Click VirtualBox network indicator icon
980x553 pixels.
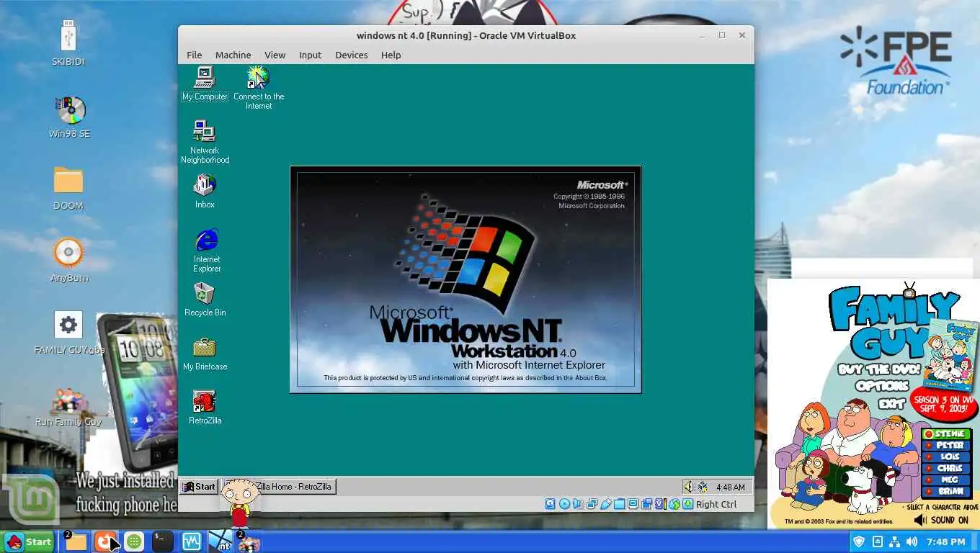tap(592, 504)
